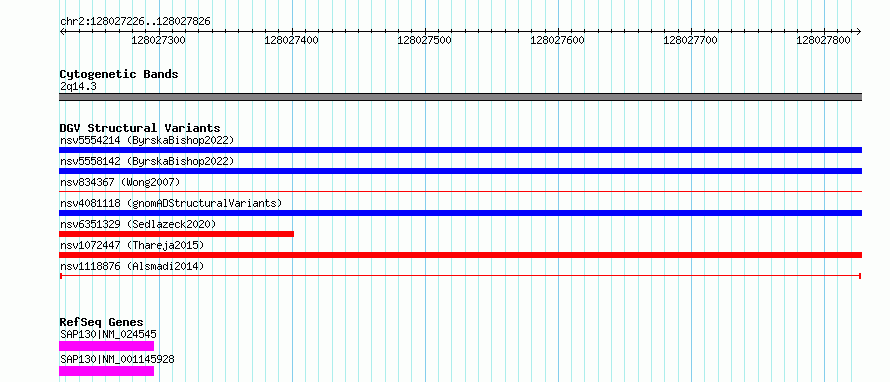Select gene label SAP130|NM_001145928
The height and width of the screenshot is (382, 890).
(117, 359)
